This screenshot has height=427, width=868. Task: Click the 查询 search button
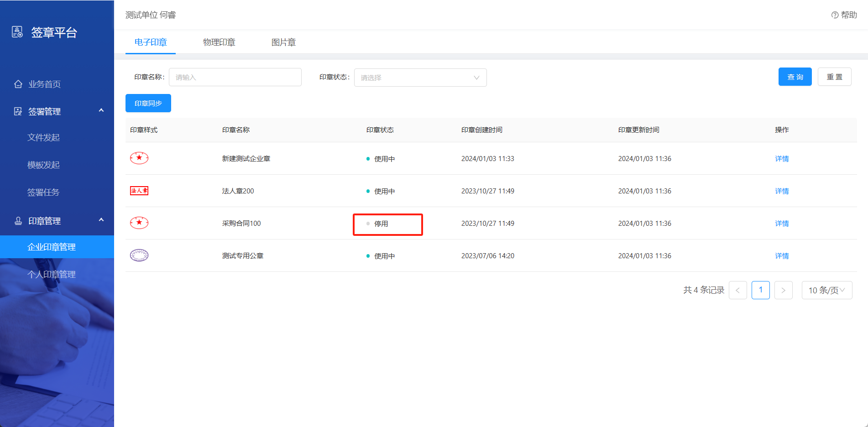pyautogui.click(x=795, y=77)
